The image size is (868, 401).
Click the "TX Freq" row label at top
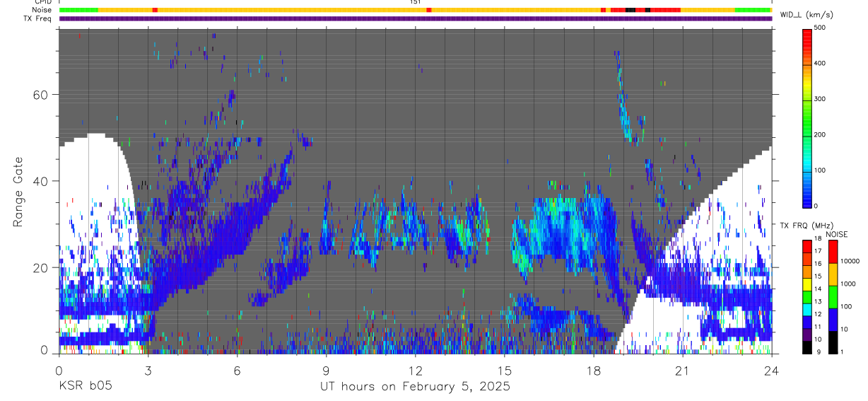point(39,18)
